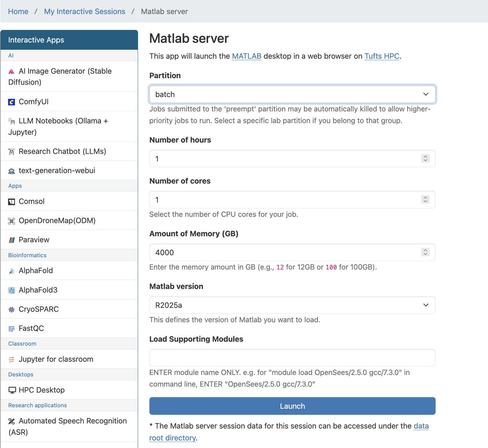The width and height of the screenshot is (488, 448).
Task: Go to My Interactive Sessions breadcrumb
Action: pyautogui.click(x=84, y=11)
